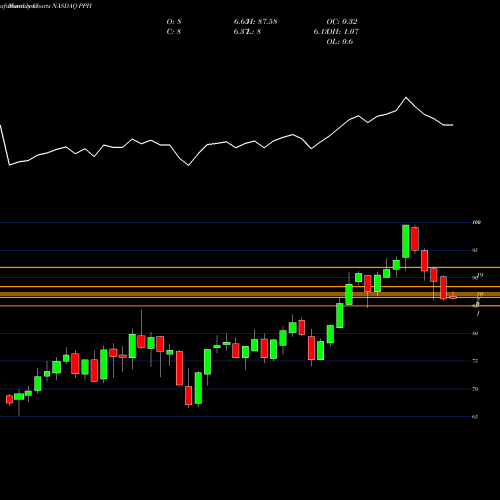The height and width of the screenshot is (500, 500).
Task: Click the peak of the white line
Action: coord(406,97)
